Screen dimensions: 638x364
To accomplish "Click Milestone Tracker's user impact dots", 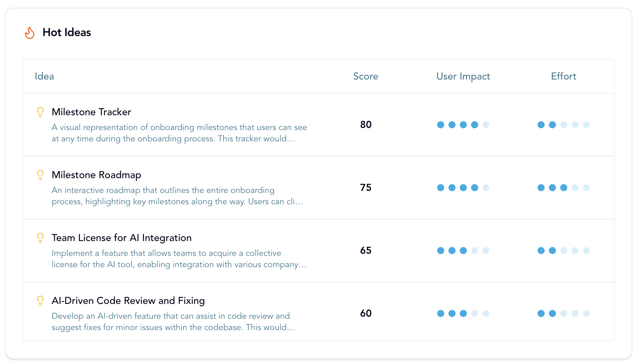I will [463, 125].
